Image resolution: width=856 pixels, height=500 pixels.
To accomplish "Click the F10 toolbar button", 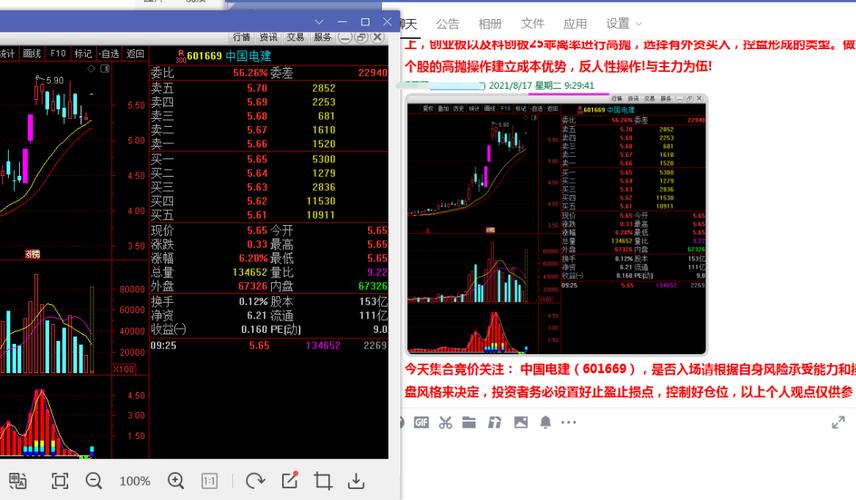I will tap(58, 53).
